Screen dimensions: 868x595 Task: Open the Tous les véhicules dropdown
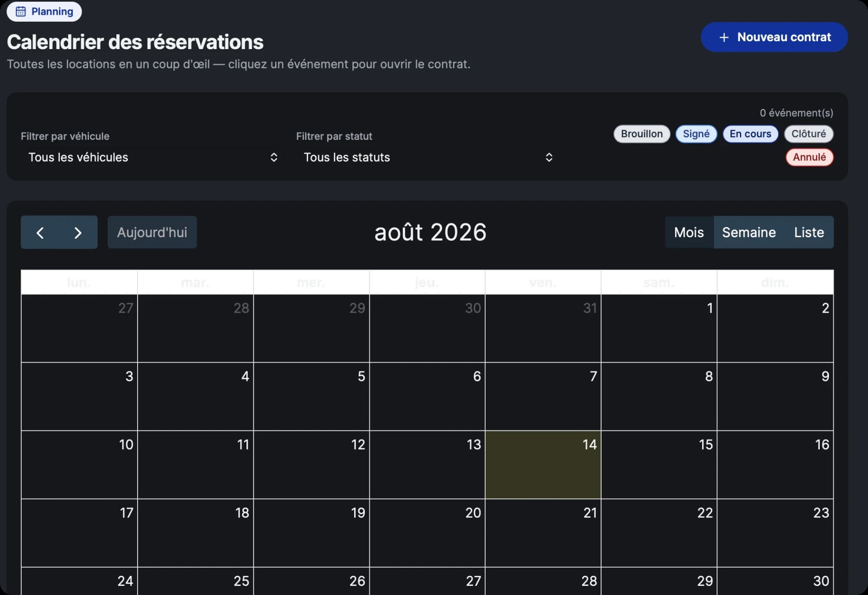point(152,157)
